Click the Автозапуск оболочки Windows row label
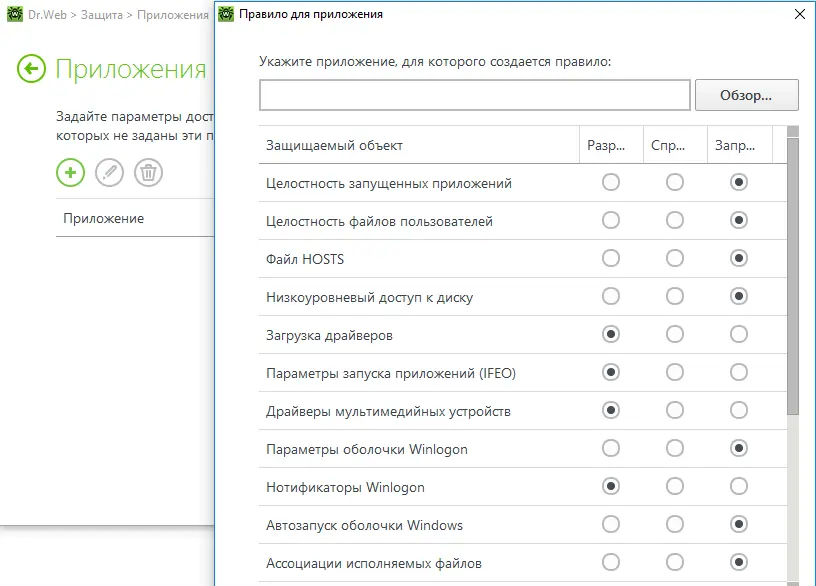 click(x=364, y=525)
